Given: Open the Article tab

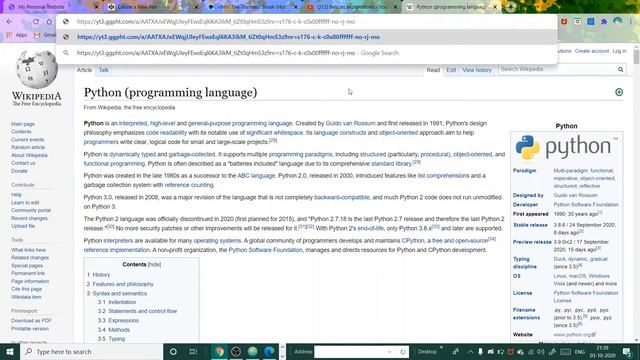Looking at the screenshot, I should point(84,70).
